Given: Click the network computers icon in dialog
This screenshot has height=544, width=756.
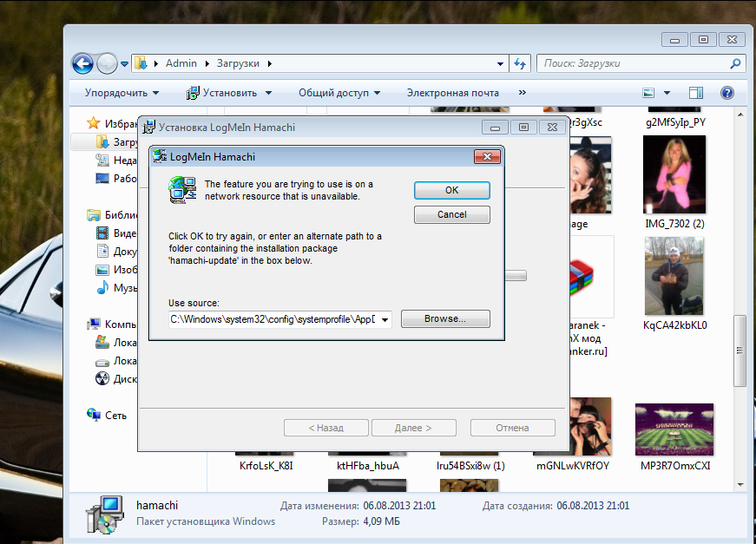Looking at the screenshot, I should [x=182, y=190].
